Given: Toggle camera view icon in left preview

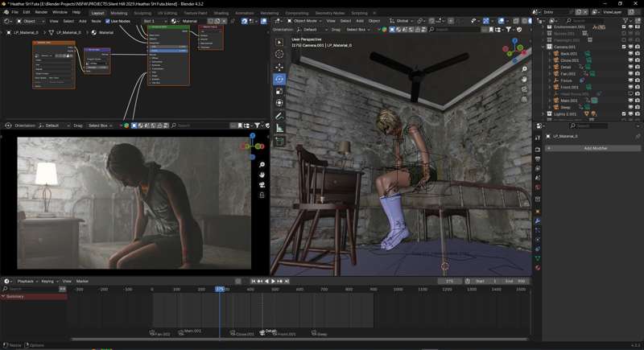Looking at the screenshot, I should (262, 185).
